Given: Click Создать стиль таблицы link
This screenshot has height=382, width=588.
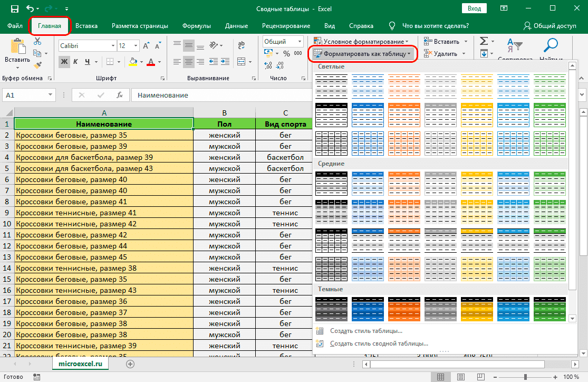Looking at the screenshot, I should tap(365, 331).
